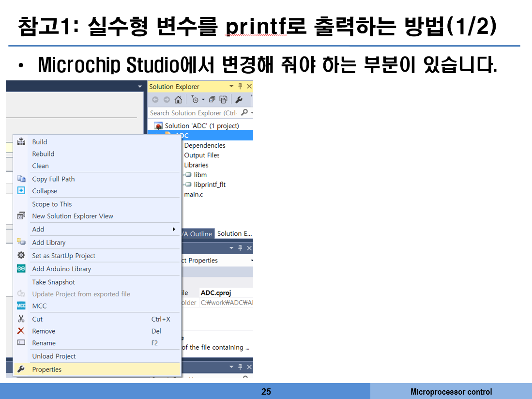
Task: Select Solution 'ADC' root node
Action: (201, 126)
